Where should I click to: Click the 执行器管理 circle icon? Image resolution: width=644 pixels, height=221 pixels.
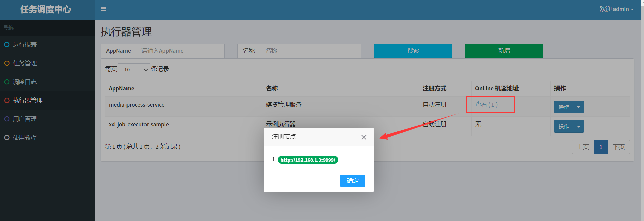point(7,101)
